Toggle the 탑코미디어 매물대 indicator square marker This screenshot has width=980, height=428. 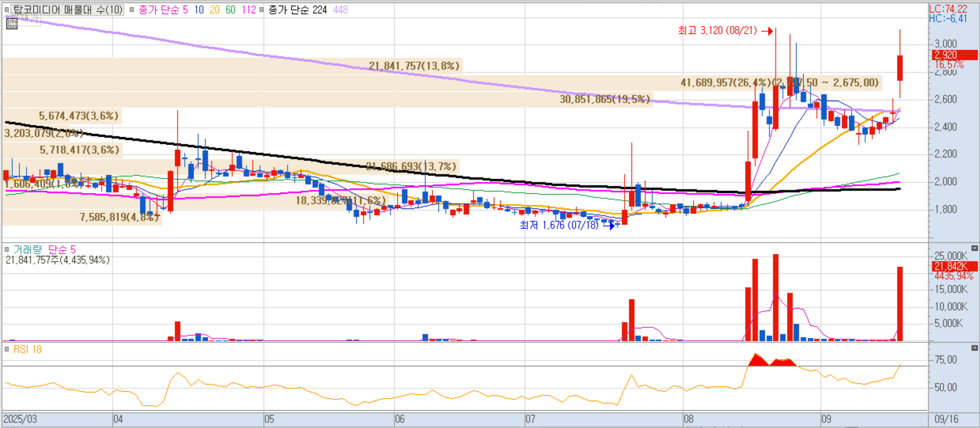point(7,9)
